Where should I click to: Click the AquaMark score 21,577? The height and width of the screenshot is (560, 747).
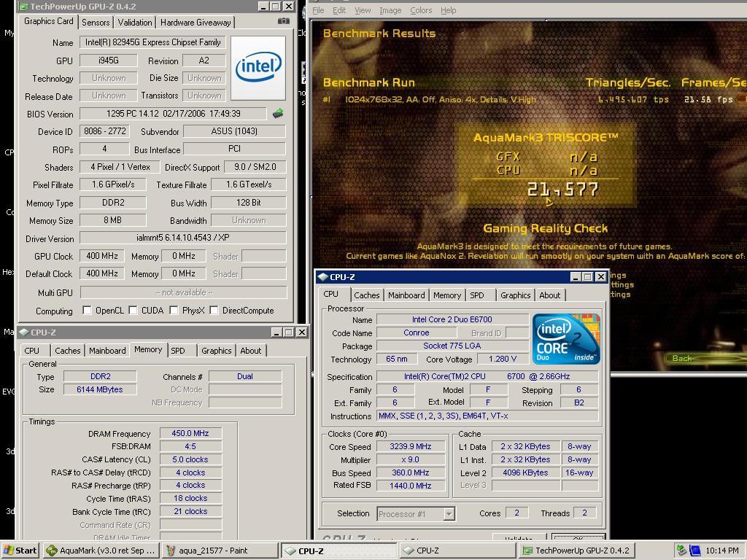[x=562, y=190]
